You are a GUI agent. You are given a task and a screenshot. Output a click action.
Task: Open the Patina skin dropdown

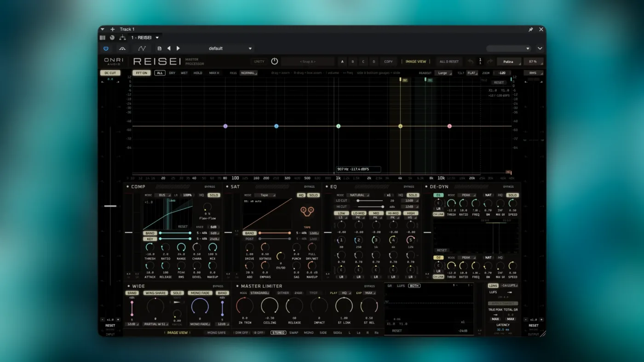(509, 62)
